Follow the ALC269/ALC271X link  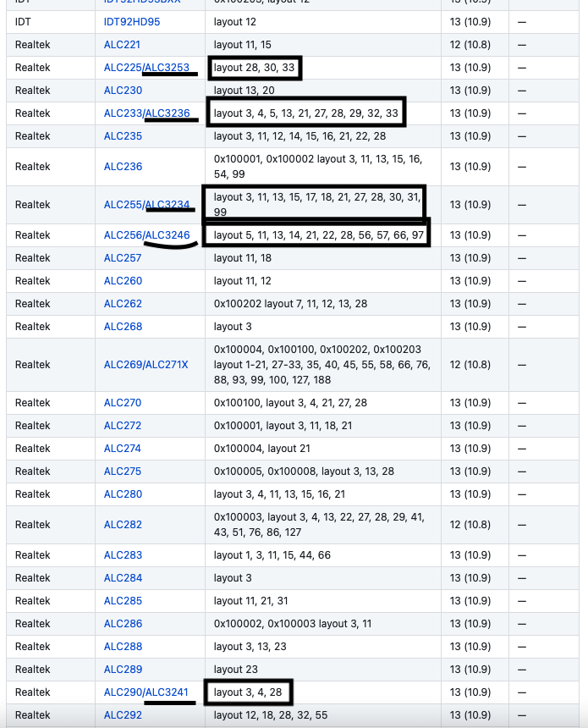146,364
